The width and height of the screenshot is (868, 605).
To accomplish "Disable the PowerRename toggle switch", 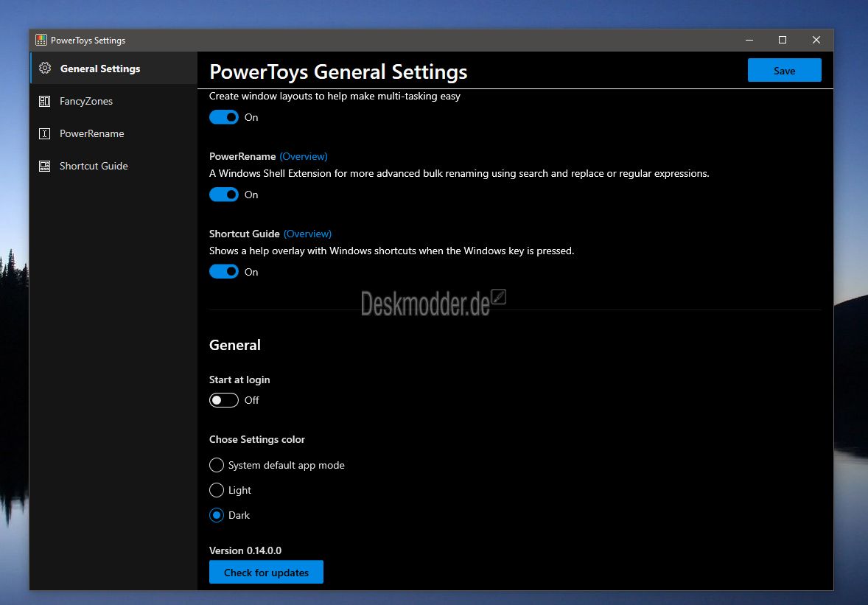I will click(224, 195).
